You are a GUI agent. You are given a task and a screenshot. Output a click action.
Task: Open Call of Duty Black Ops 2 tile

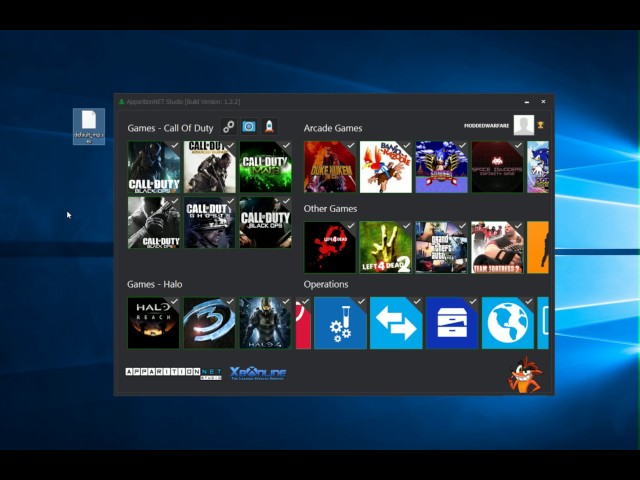[x=153, y=223]
